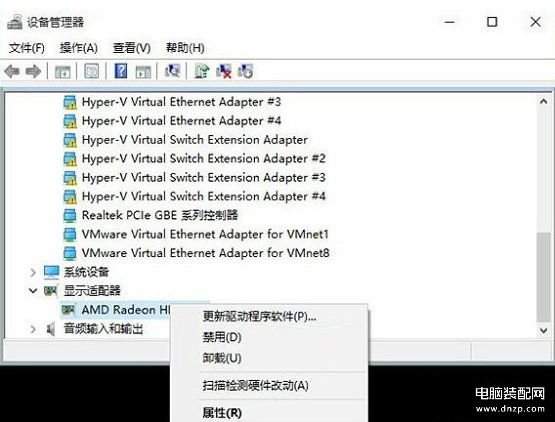The height and width of the screenshot is (422, 555).
Task: Maximize the 设备管理器 window
Action: 492,22
